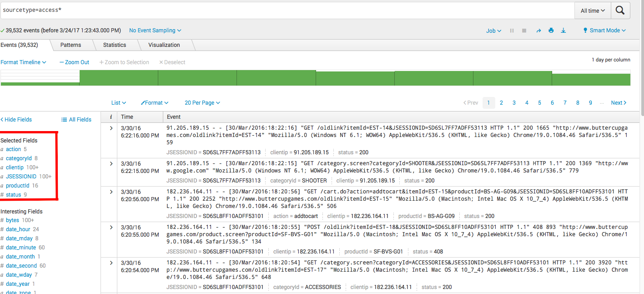Image resolution: width=644 pixels, height=294 pixels.
Task: Run the search with magnifying glass icon
Action: [x=620, y=10]
